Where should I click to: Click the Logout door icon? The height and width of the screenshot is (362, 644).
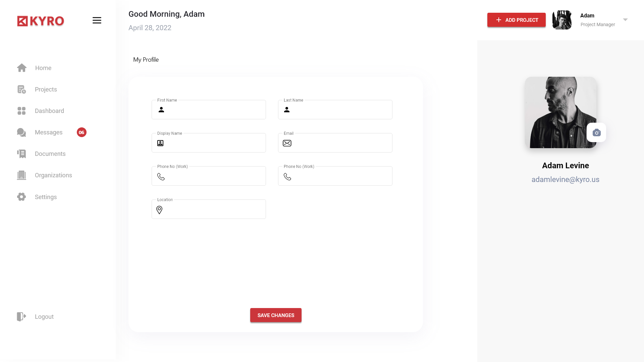tap(21, 317)
